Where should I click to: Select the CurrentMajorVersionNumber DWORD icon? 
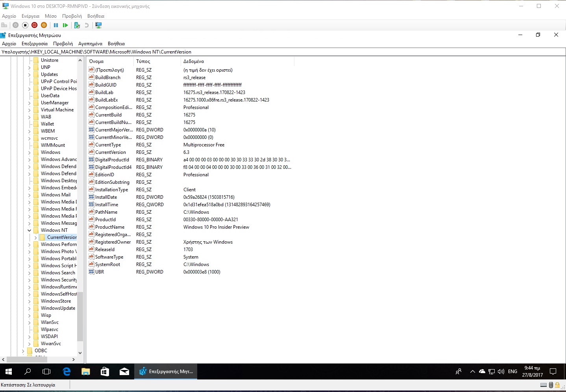click(91, 130)
